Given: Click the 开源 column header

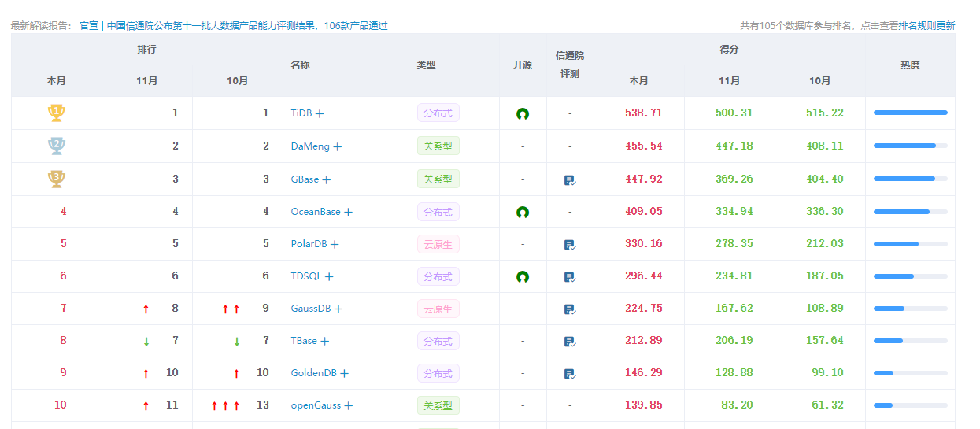Looking at the screenshot, I should (523, 65).
